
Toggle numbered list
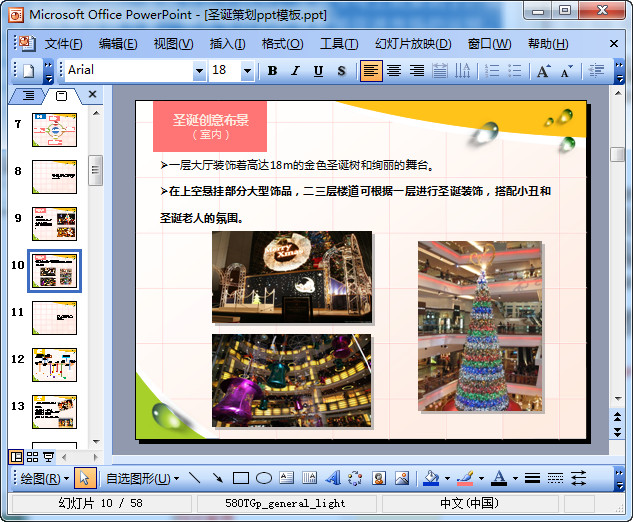click(x=492, y=71)
